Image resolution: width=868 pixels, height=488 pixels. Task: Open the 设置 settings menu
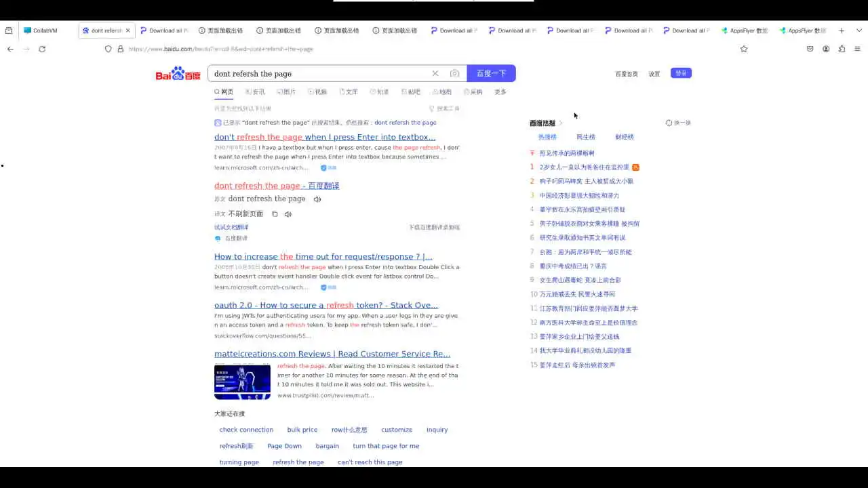[654, 74]
